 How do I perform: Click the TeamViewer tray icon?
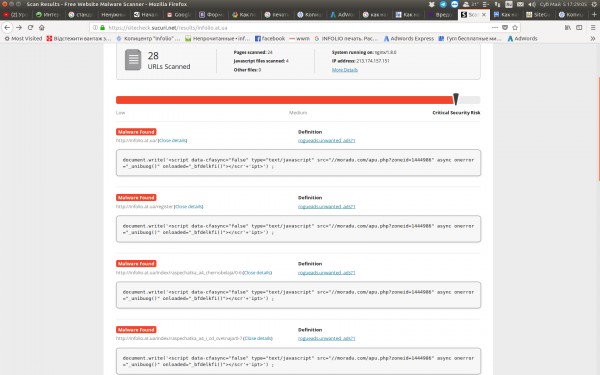pyautogui.click(x=454, y=4)
